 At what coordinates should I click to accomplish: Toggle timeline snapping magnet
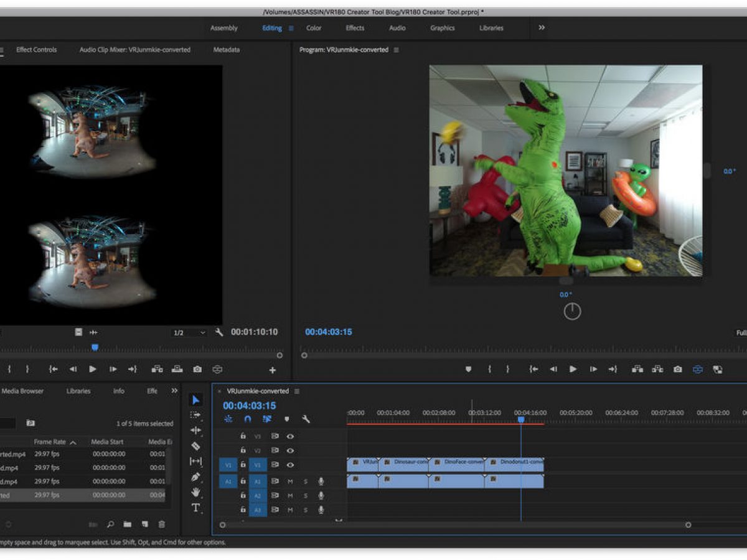click(248, 419)
